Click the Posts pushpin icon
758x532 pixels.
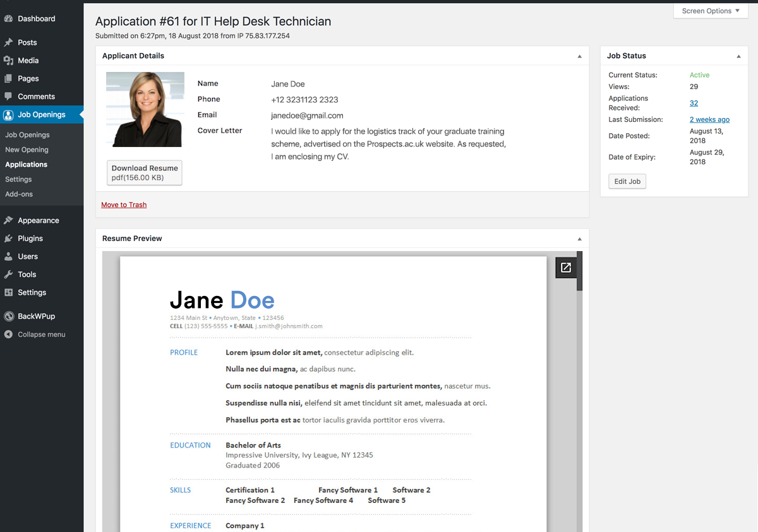coord(8,43)
